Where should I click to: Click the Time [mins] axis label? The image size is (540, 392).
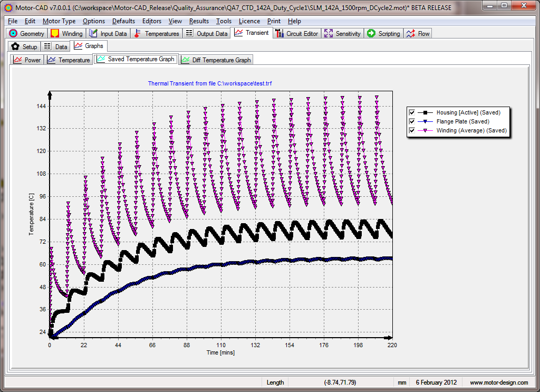click(x=220, y=352)
